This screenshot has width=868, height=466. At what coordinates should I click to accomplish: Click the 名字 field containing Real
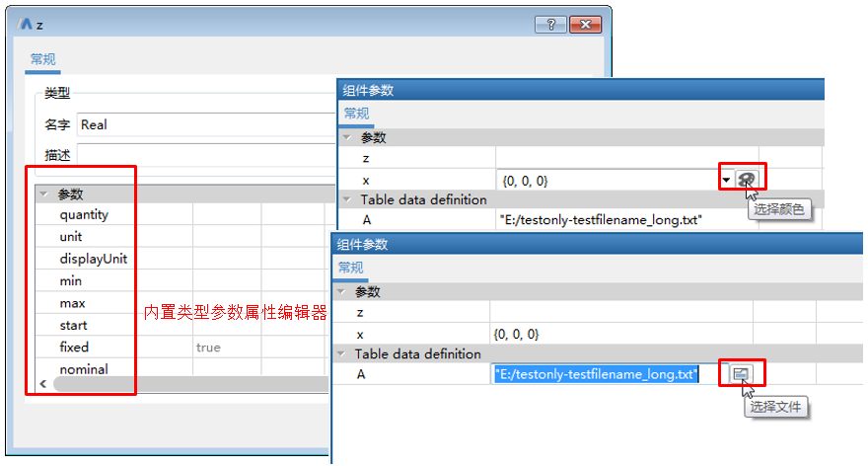tap(197, 124)
